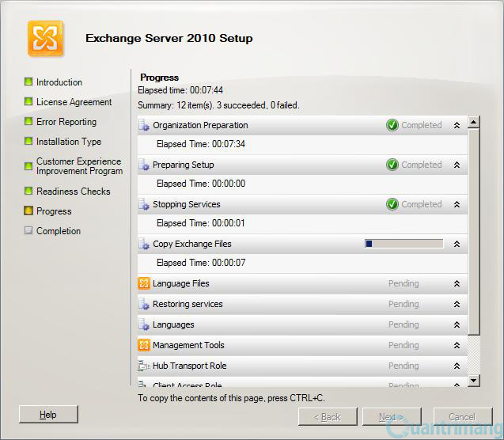Click the Language Files Pending status
The height and width of the screenshot is (440, 504).
[x=404, y=283]
